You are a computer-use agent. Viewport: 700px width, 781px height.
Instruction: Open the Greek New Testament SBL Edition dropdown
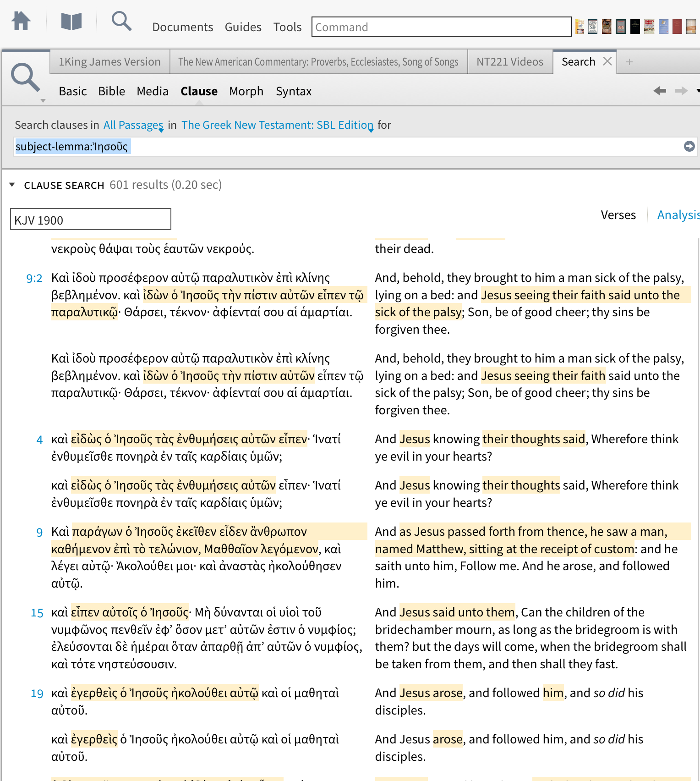pos(277,125)
